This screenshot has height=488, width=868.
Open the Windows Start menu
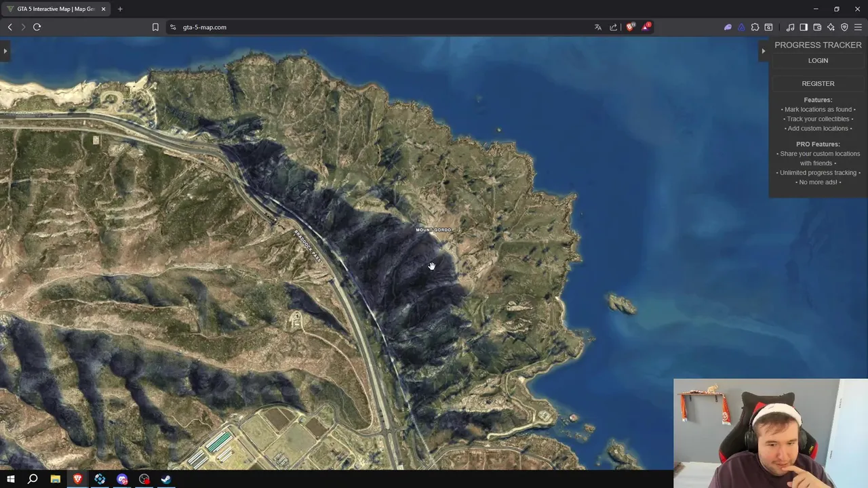click(x=10, y=479)
